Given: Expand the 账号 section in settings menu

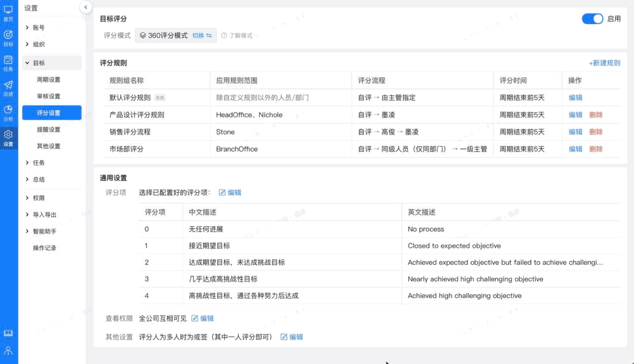Looking at the screenshot, I should tap(39, 28).
